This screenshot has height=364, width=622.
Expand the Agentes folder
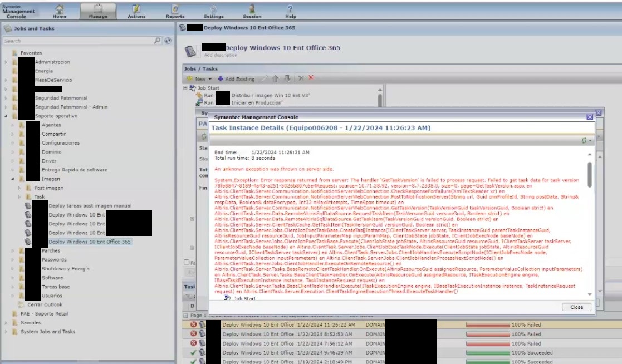(13, 125)
